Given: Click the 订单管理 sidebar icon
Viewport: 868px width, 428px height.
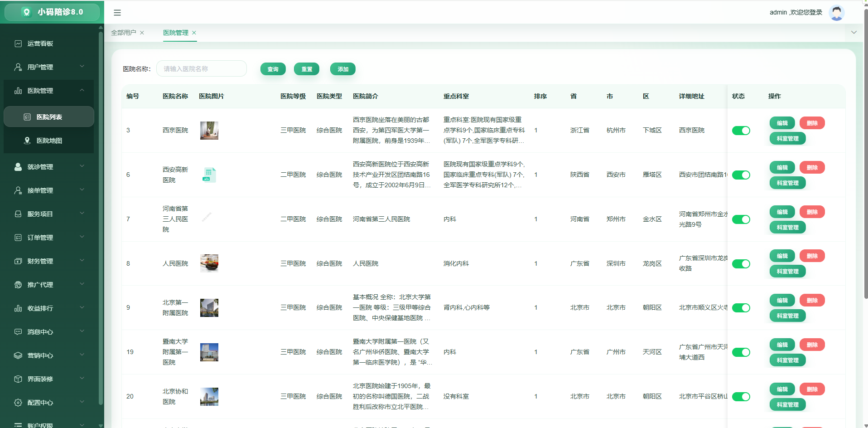Looking at the screenshot, I should click(x=18, y=238).
